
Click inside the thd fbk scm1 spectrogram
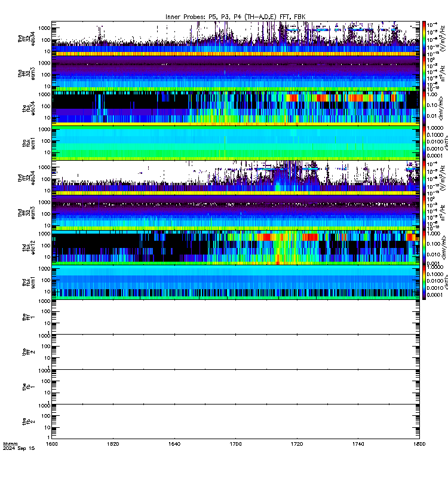pos(235,282)
